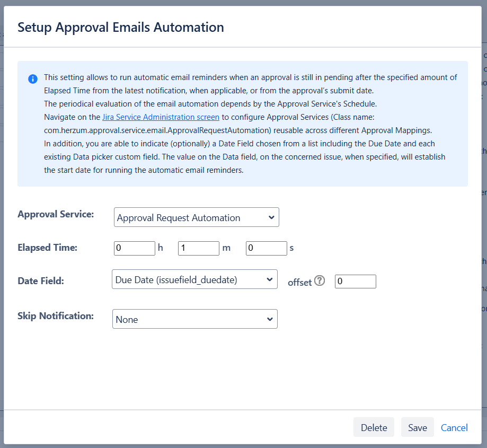Click the offset help question mark icon
487x448 pixels.
pos(320,281)
